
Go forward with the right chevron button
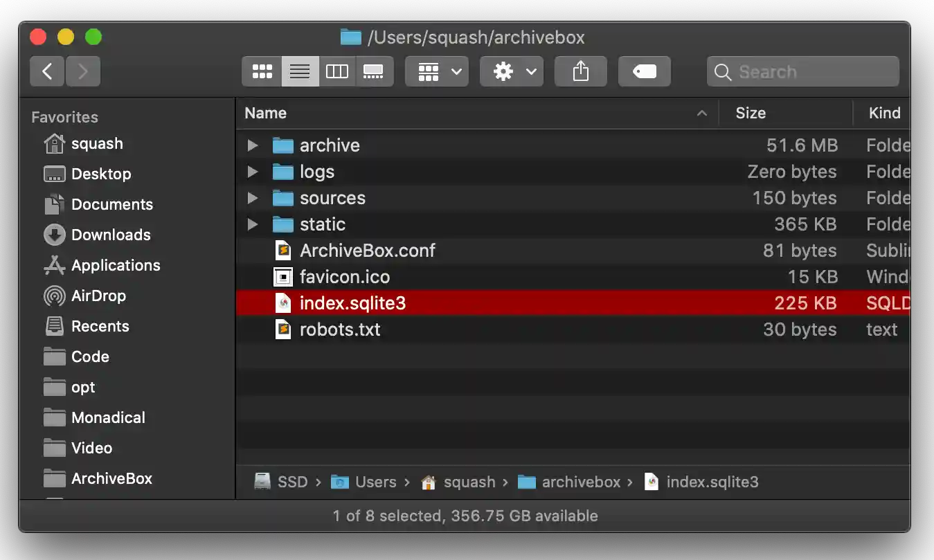point(83,71)
